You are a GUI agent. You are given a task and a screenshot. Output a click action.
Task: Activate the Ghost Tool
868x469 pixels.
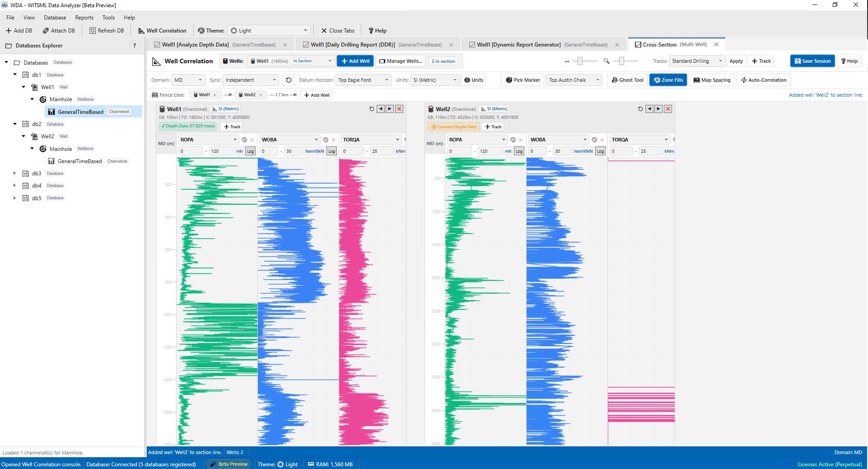[627, 80]
